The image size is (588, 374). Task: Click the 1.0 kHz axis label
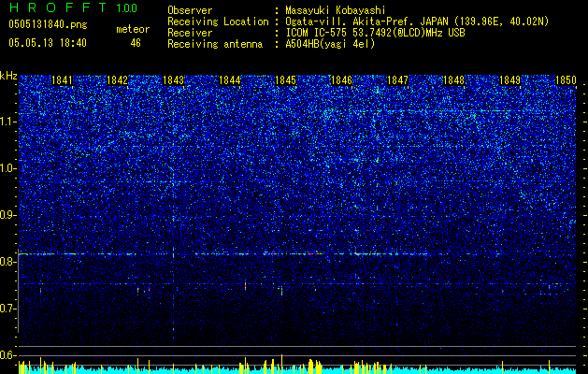pyautogui.click(x=7, y=168)
